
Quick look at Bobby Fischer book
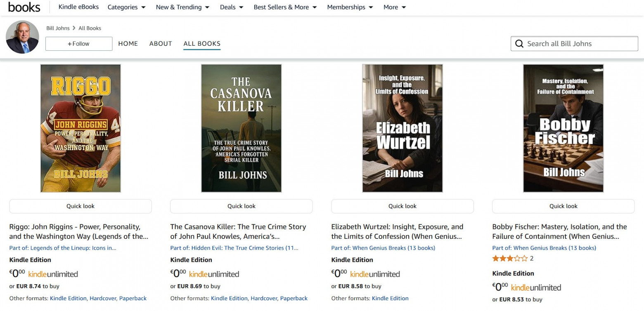(x=563, y=206)
